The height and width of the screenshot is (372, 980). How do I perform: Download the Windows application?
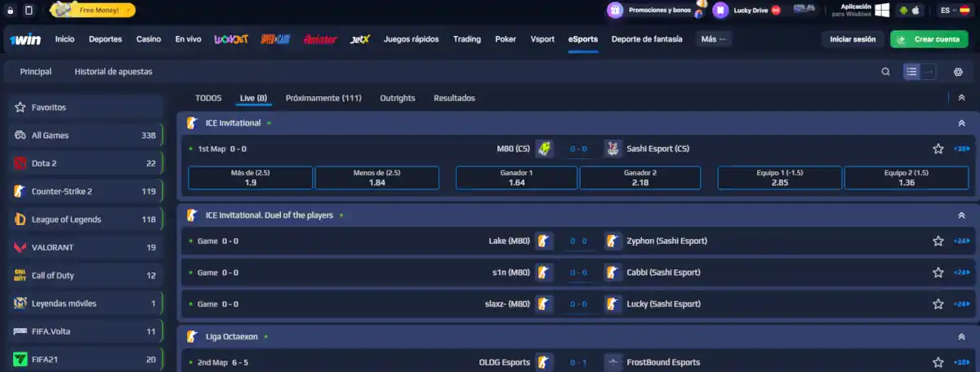pos(860,10)
